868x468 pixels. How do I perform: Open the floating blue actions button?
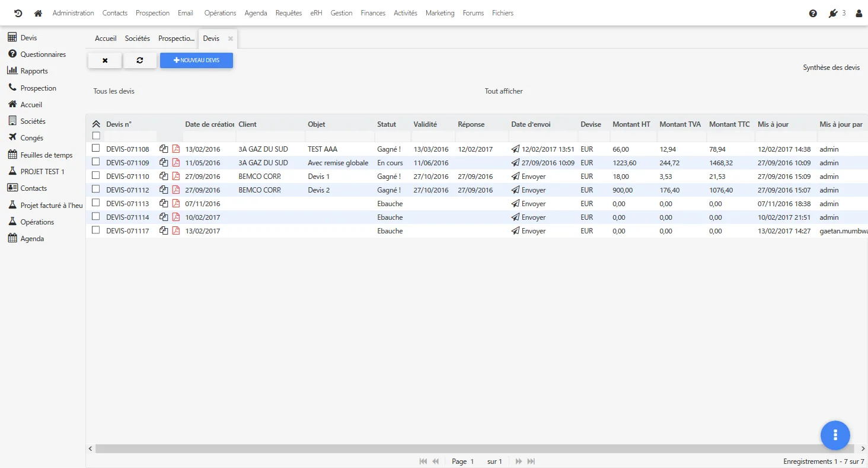(835, 435)
